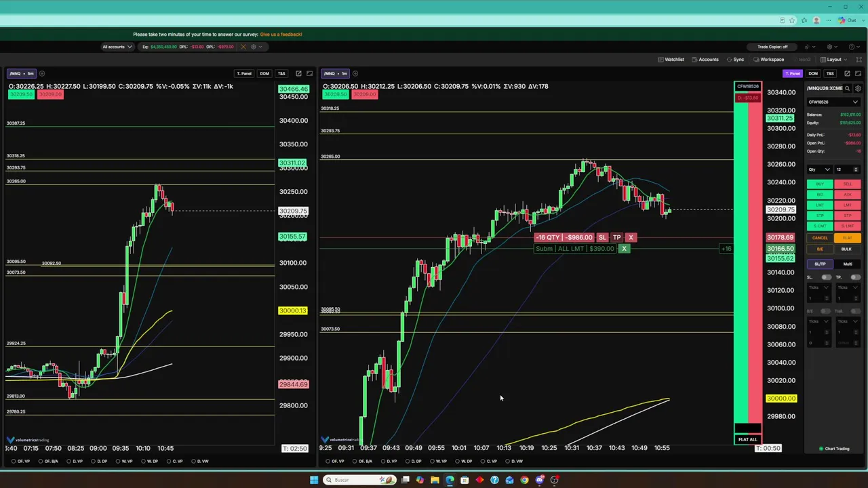Maximize the left 5m chart panel
Screen dimensions: 868x488
coord(310,73)
